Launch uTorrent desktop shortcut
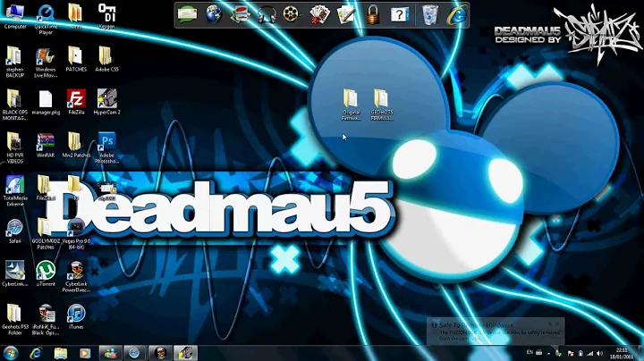Screen dimensions: 644x361 [46, 274]
